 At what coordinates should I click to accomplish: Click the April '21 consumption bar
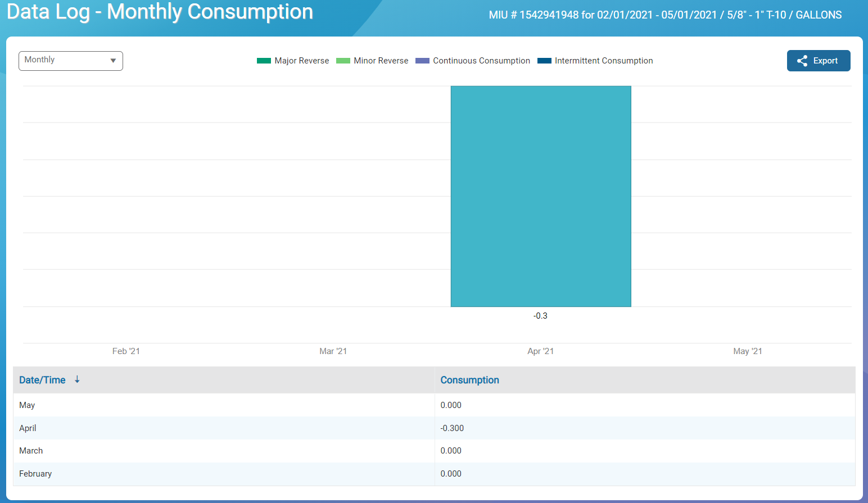click(x=540, y=196)
